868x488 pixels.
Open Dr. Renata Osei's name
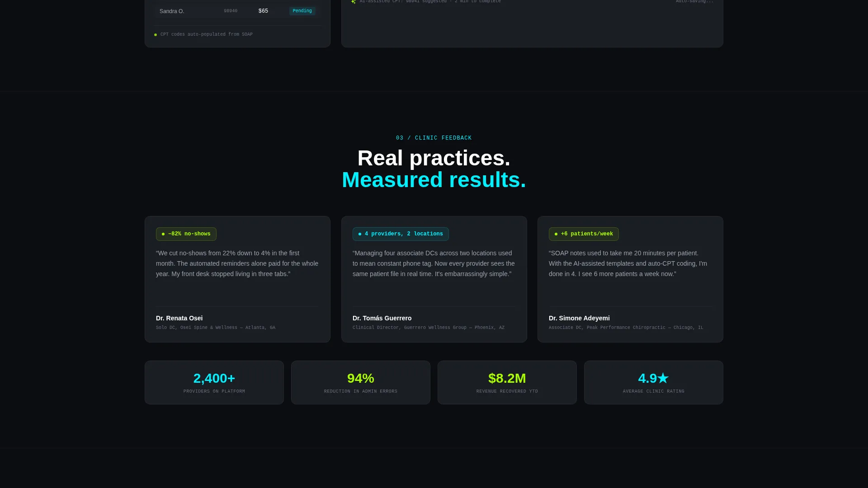click(179, 318)
